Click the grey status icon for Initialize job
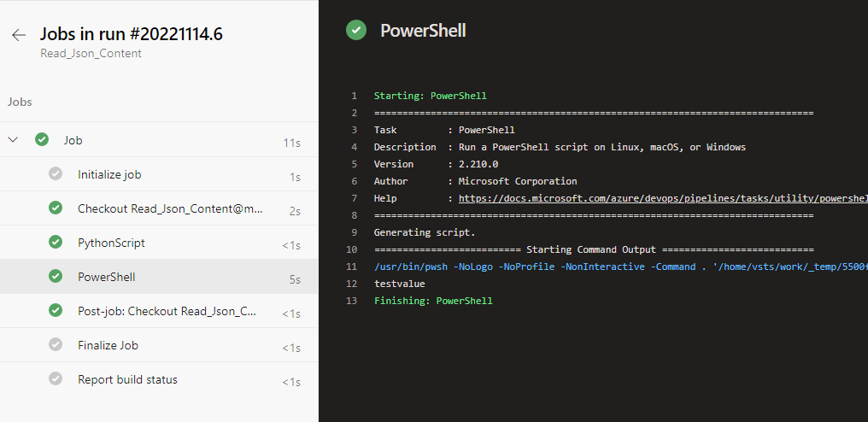 [56, 174]
